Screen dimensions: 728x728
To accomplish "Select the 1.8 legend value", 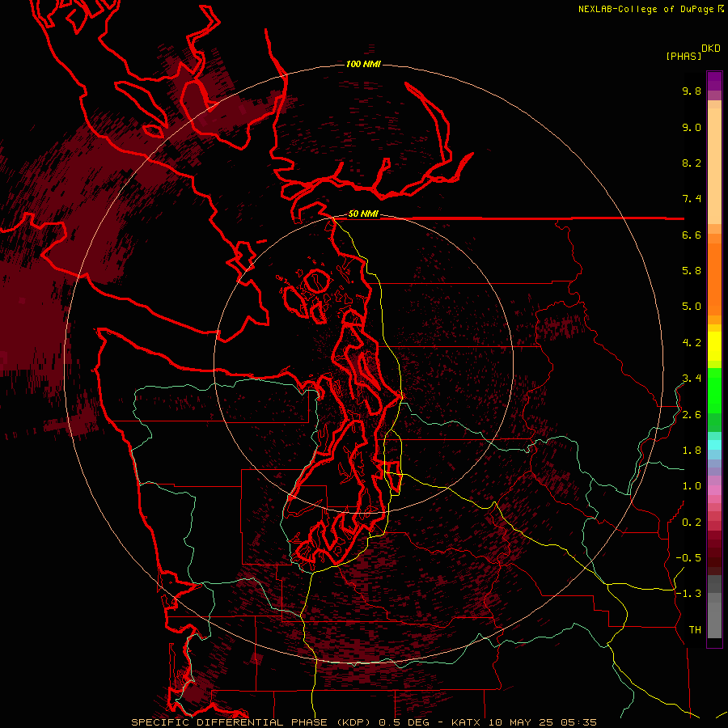I will (692, 451).
